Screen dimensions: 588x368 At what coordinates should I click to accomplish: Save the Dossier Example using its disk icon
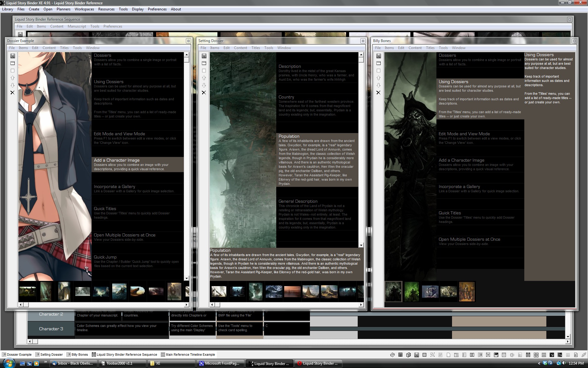(x=13, y=56)
